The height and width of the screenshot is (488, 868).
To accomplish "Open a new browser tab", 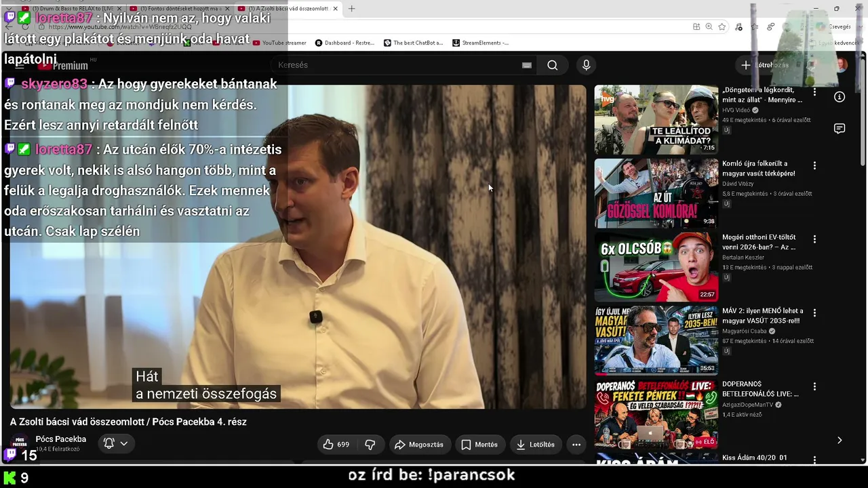I will (351, 9).
